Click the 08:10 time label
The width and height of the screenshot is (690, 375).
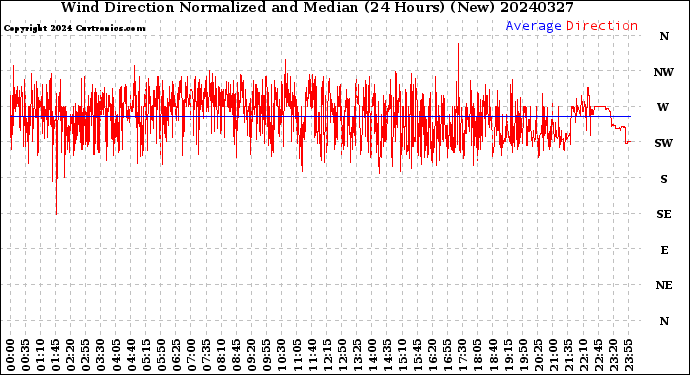coord(221,355)
